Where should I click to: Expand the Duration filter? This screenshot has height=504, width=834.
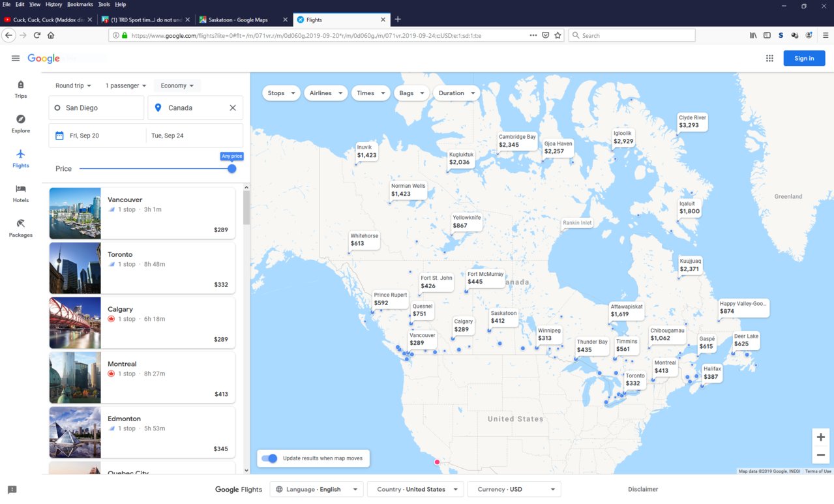click(x=456, y=93)
